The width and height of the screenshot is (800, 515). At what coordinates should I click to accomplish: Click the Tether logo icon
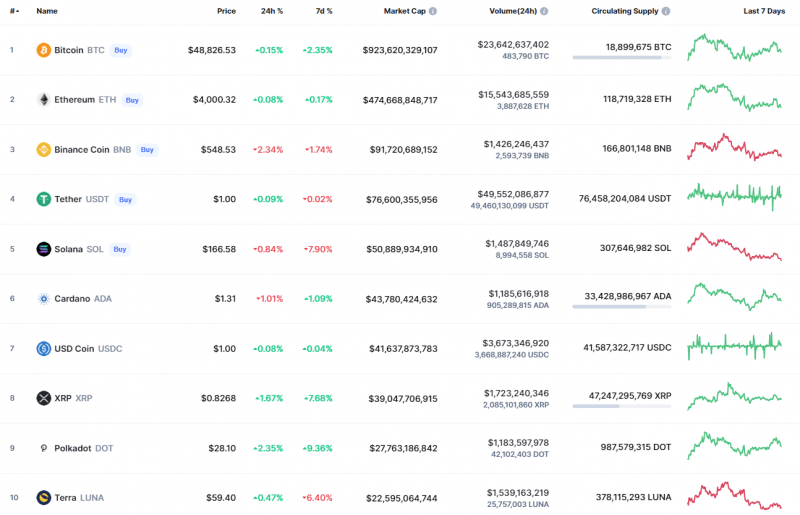coord(43,199)
